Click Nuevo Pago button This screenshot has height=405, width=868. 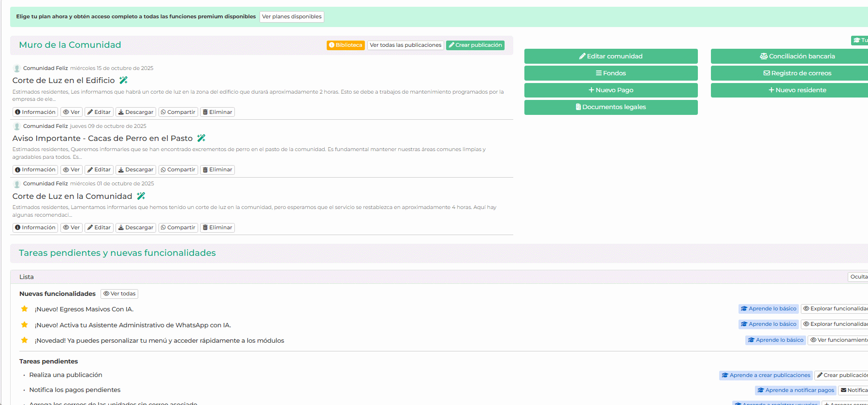pos(611,90)
